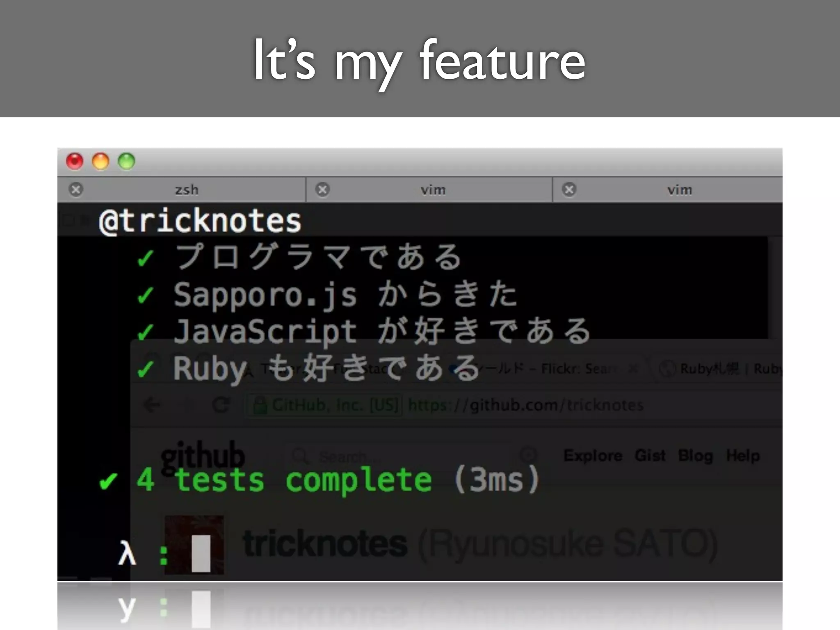
Task: Click the green lock icon in address bar
Action: tap(260, 405)
